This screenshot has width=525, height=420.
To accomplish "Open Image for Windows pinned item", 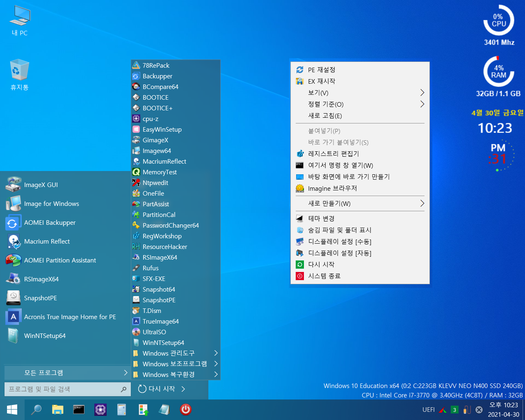I will tap(67, 204).
